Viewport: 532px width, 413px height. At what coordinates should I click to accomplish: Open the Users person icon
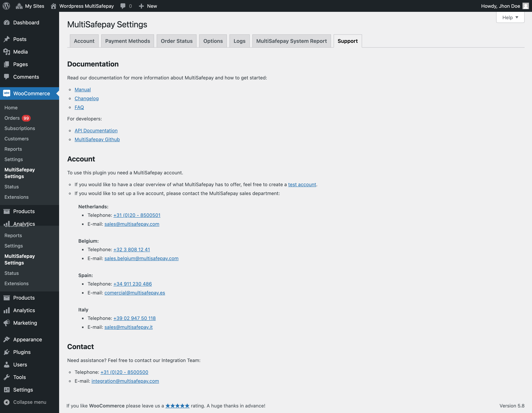tap(7, 365)
